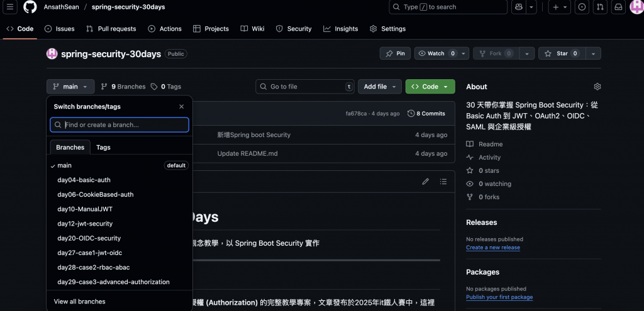
Task: Open the repository Settings tab
Action: tap(387, 29)
